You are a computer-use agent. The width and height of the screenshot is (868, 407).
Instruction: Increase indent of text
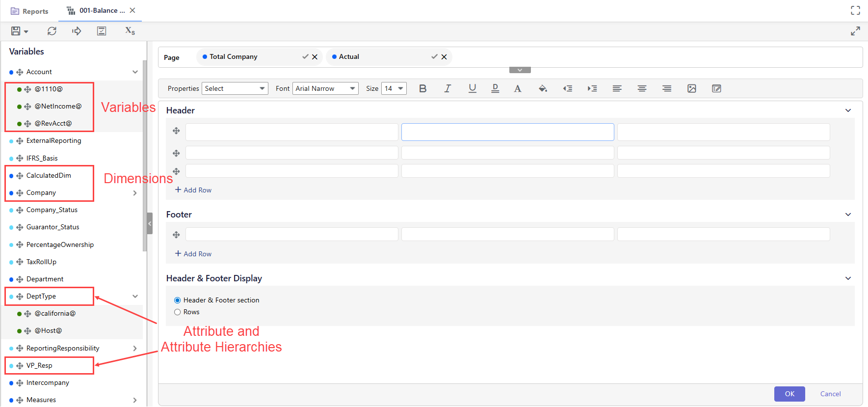coord(592,88)
